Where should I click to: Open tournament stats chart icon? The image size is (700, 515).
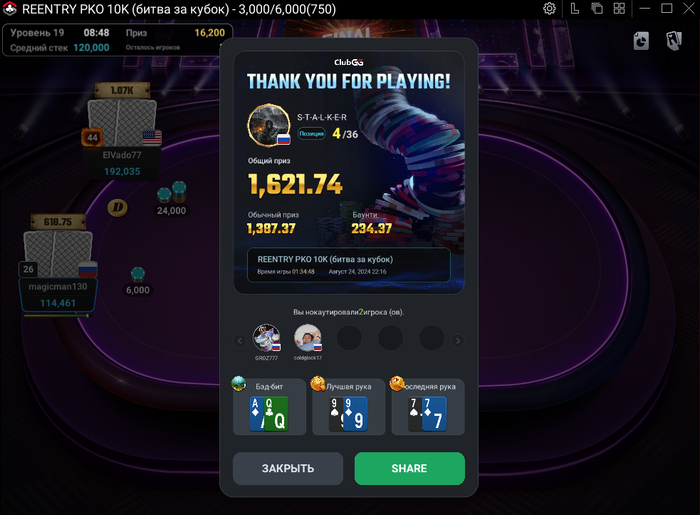pos(641,41)
